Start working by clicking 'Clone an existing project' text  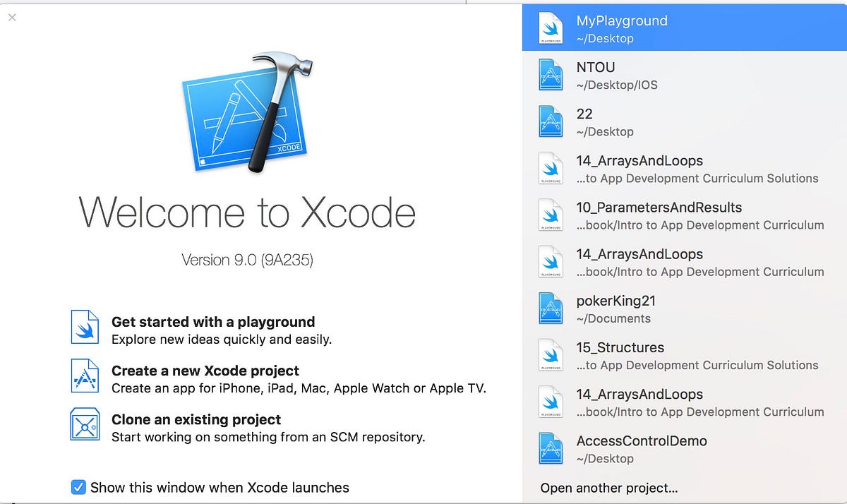click(x=197, y=419)
